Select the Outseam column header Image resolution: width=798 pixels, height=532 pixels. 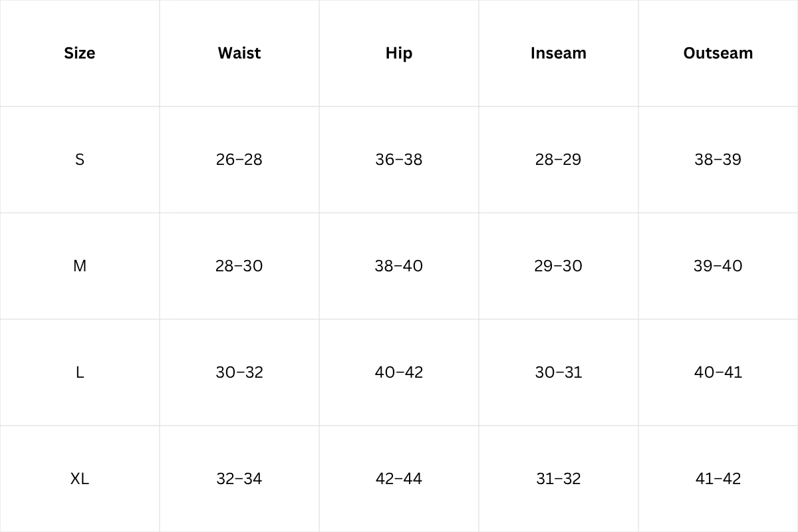718,53
